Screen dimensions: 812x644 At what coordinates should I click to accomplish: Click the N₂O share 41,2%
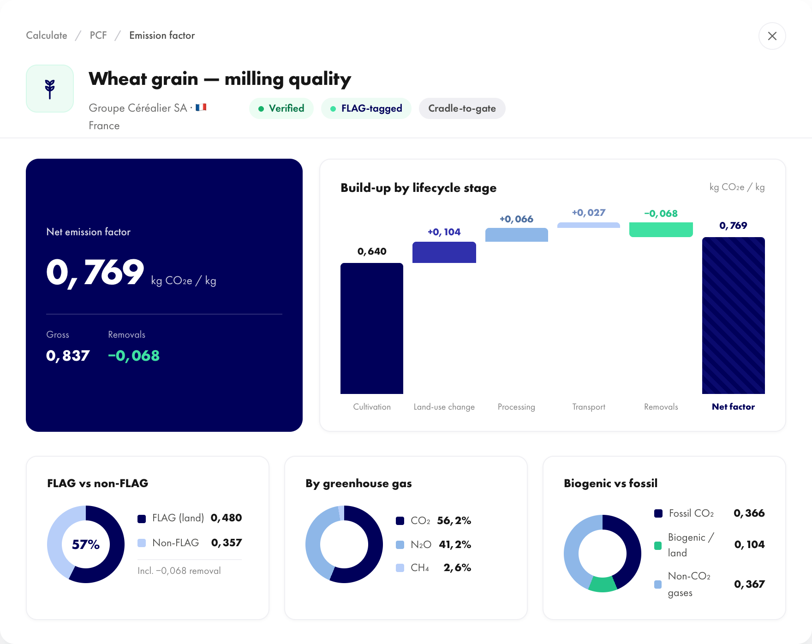(x=455, y=545)
